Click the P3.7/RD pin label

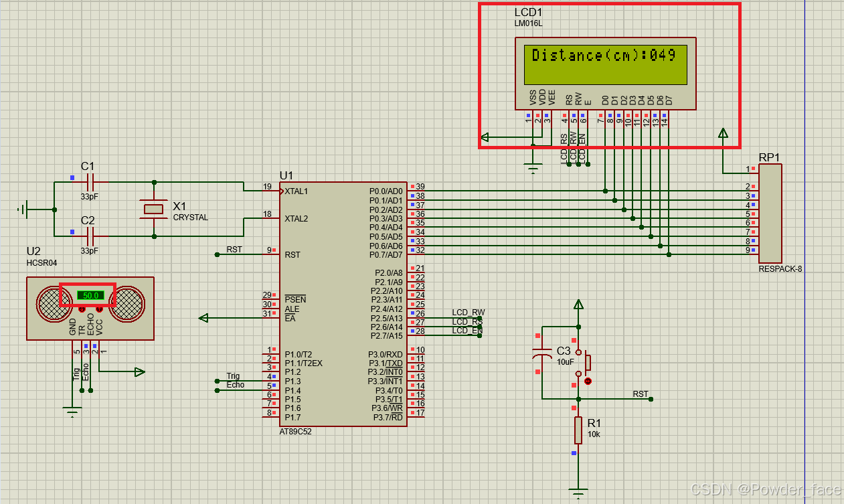coord(388,417)
